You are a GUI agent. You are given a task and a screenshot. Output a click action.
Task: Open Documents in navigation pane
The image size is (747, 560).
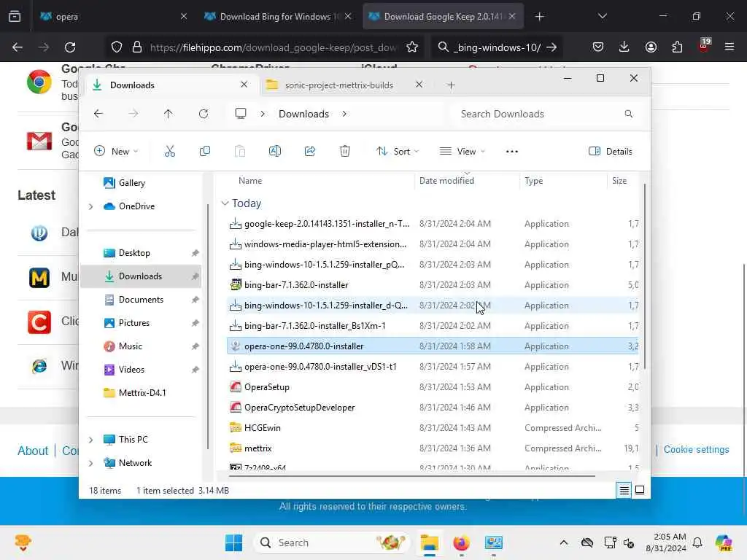point(141,300)
